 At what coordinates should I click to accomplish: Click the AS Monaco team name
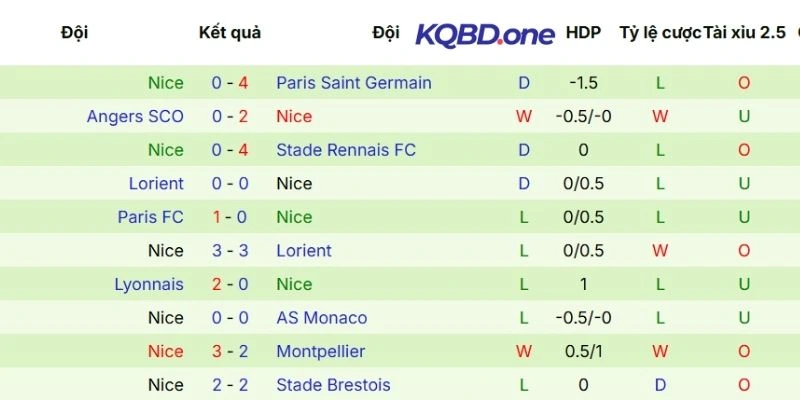321,318
